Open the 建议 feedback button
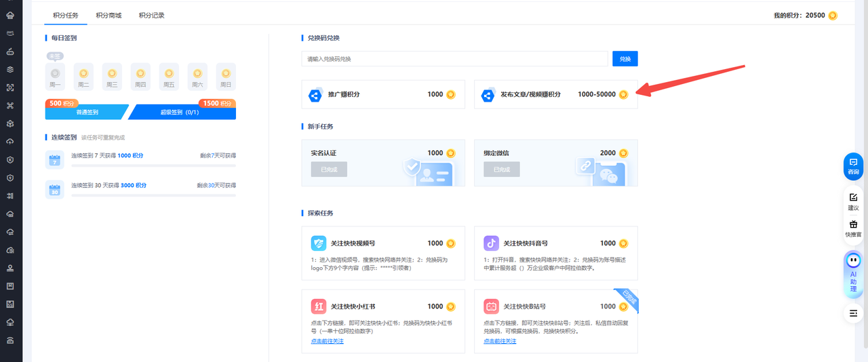 pos(854,201)
